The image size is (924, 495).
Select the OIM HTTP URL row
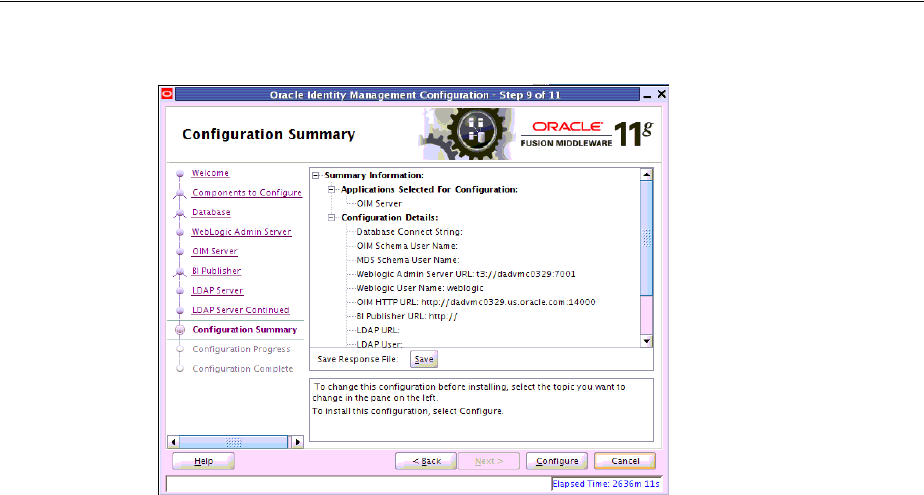[476, 302]
